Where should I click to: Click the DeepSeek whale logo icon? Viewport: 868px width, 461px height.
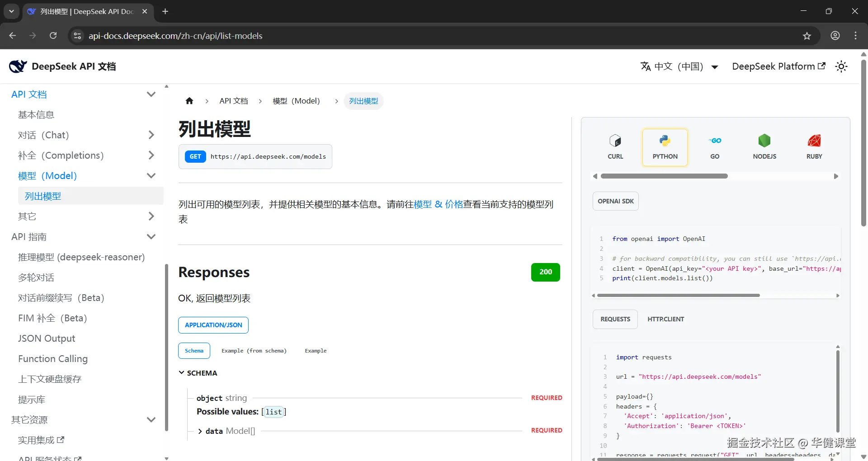(18, 66)
